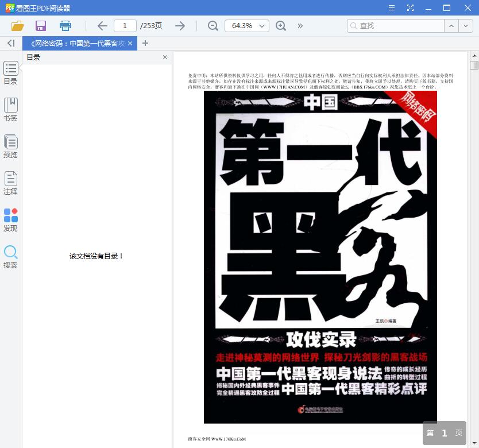Print the document using the printer icon

64,26
